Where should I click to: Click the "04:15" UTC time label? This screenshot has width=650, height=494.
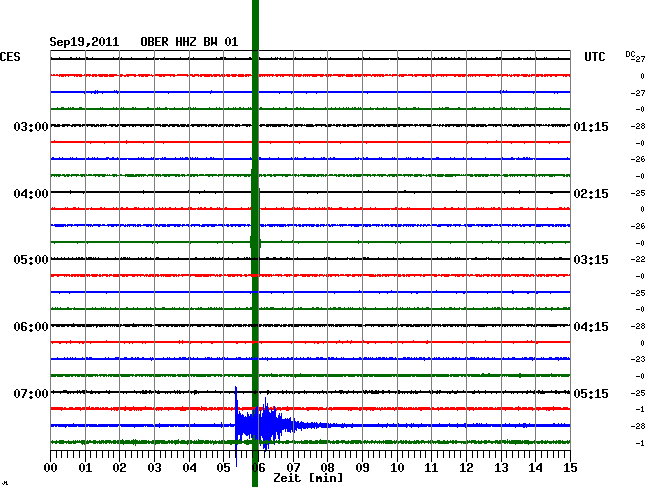591,327
